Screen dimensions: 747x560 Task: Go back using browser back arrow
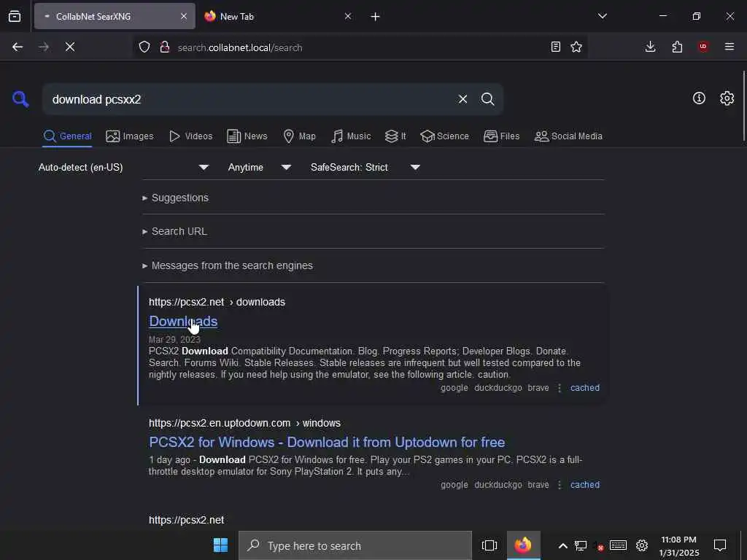coord(18,47)
